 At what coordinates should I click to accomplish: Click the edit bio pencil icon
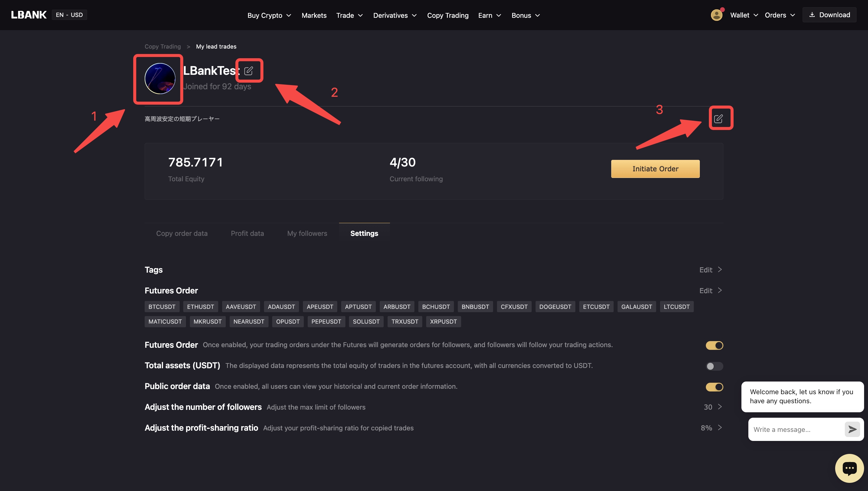pyautogui.click(x=719, y=119)
